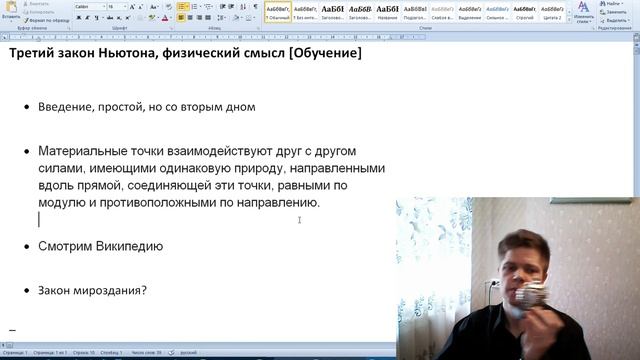Click the Decrease Indent icon
Image resolution: width=640 pixels, height=360 pixels.
pos(222,7)
